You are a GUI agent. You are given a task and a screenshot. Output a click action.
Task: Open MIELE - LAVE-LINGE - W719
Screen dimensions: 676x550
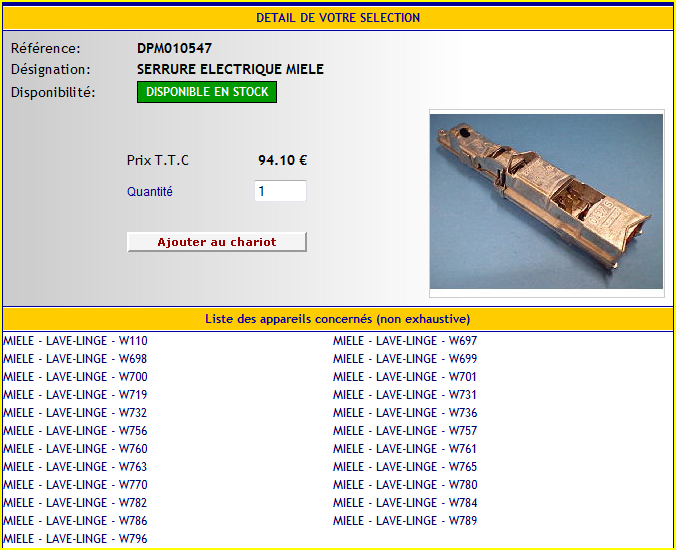click(x=75, y=394)
